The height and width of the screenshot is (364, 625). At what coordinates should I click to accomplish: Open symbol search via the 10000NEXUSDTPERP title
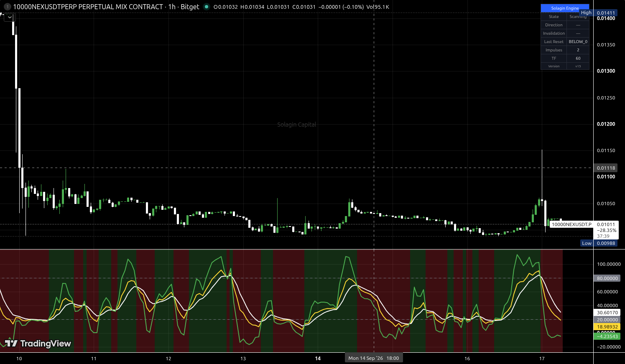pyautogui.click(x=88, y=7)
